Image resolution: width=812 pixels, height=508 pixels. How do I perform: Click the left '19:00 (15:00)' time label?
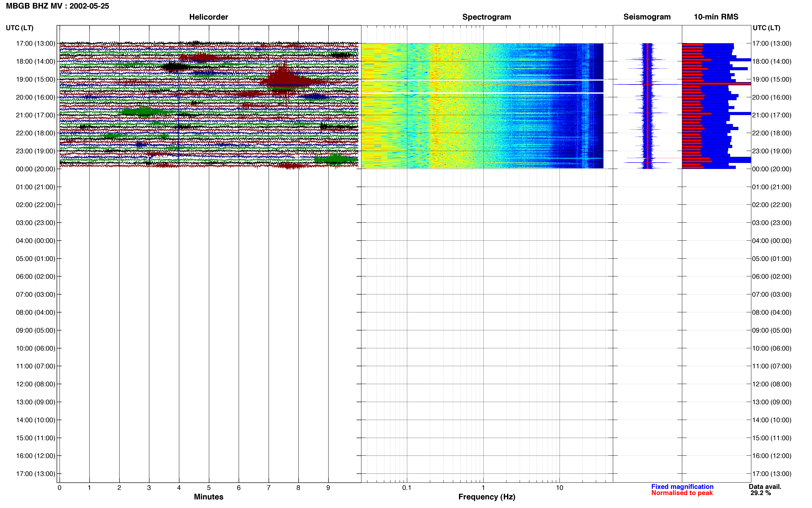pyautogui.click(x=36, y=79)
